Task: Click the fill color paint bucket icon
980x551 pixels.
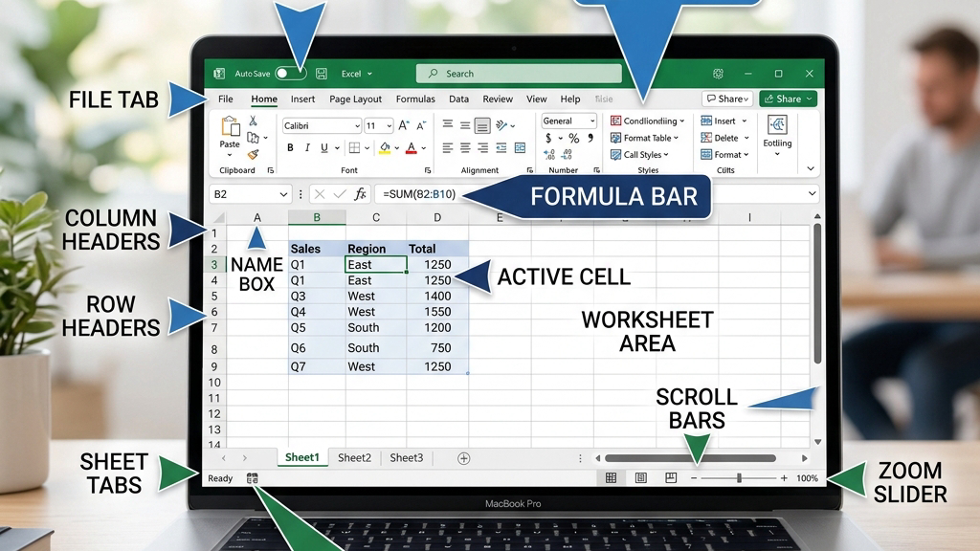Action: point(385,148)
